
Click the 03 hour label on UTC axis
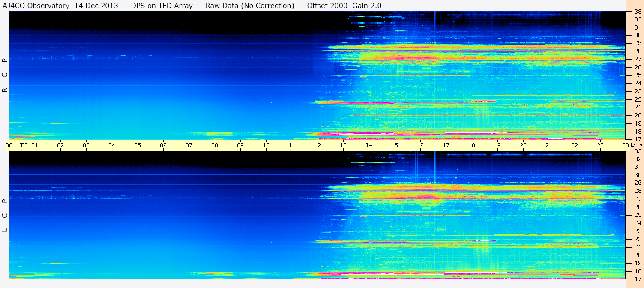[86, 145]
